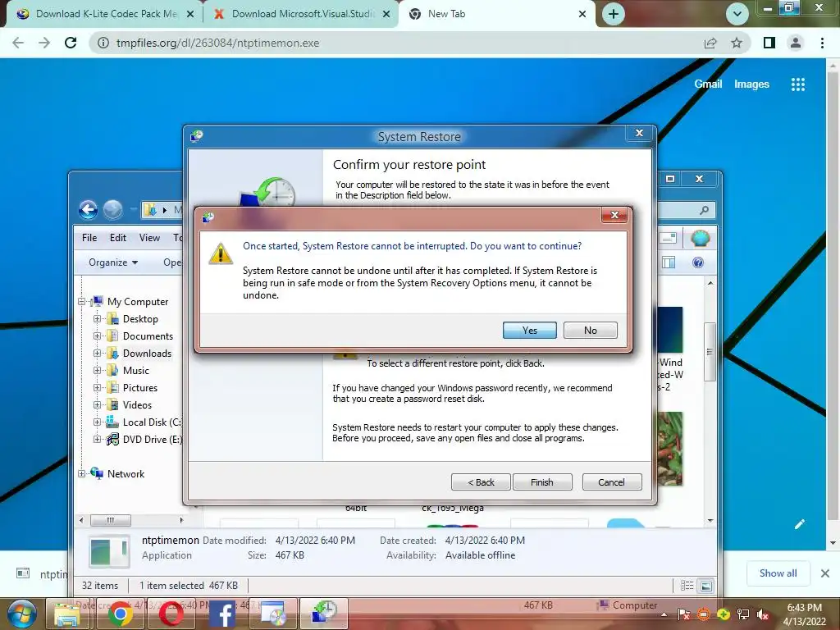Click Show all downloads
This screenshot has height=630, width=840.
(x=778, y=573)
